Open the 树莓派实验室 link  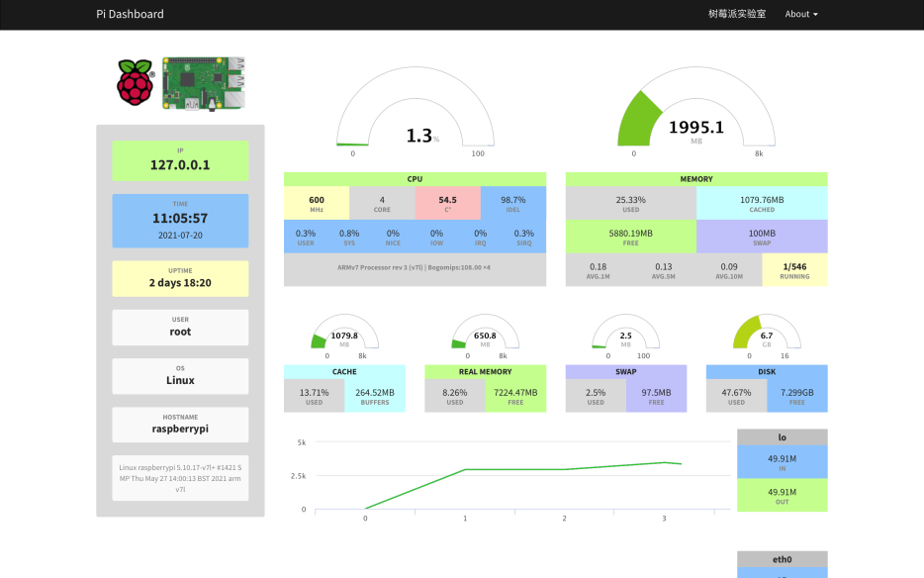click(737, 14)
